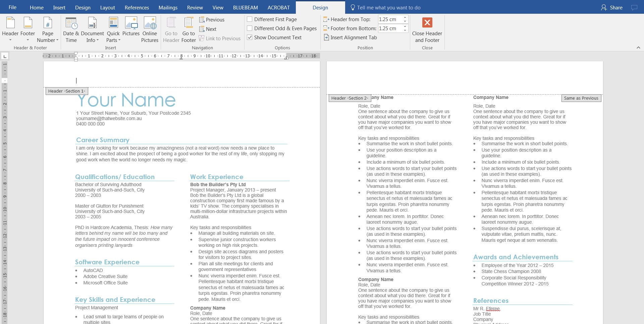The height and width of the screenshot is (324, 644).
Task: Decrease Footer from Bottom value
Action: click(x=405, y=30)
